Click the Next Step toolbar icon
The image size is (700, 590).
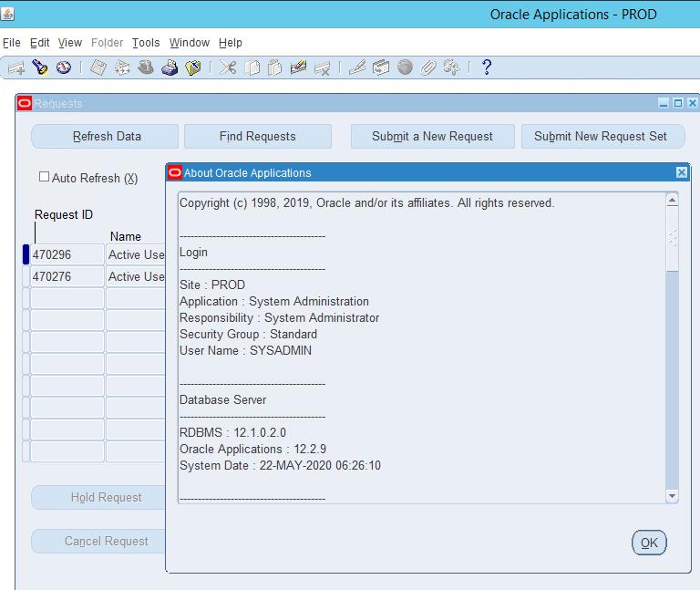coord(122,67)
